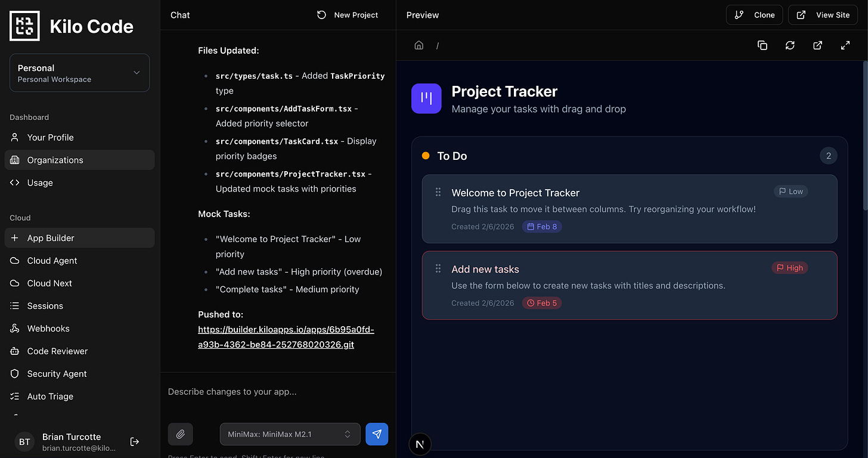Image resolution: width=868 pixels, height=458 pixels.
Task: Click the sign out icon
Action: [x=135, y=442]
